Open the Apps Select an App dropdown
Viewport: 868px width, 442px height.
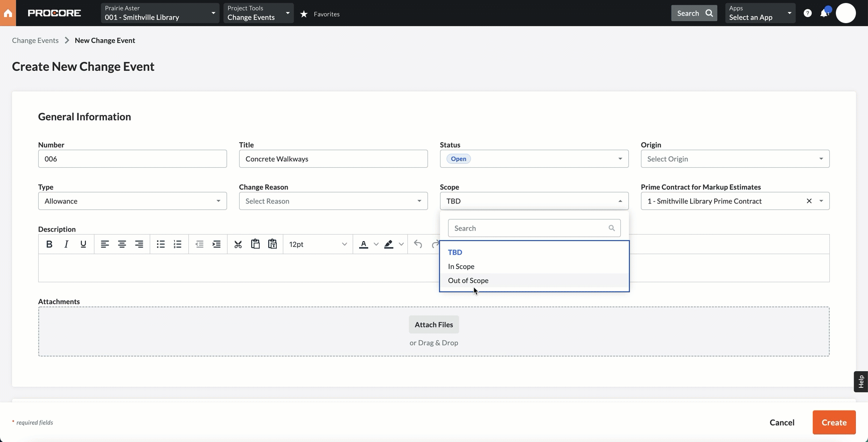click(x=760, y=13)
